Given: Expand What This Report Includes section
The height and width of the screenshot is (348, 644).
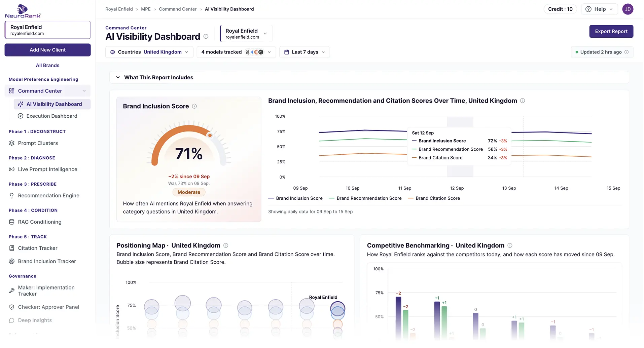Looking at the screenshot, I should pyautogui.click(x=369, y=77).
